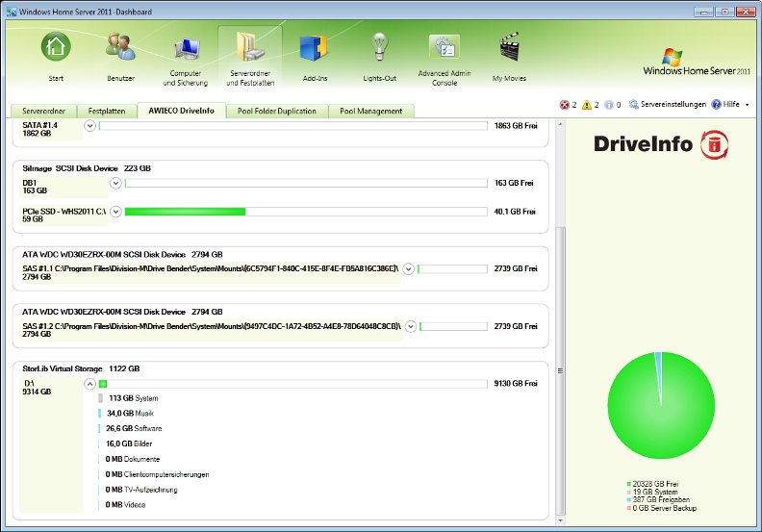Expand SAS #1.1 volume details
The width and height of the screenshot is (762, 532).
tap(409, 268)
